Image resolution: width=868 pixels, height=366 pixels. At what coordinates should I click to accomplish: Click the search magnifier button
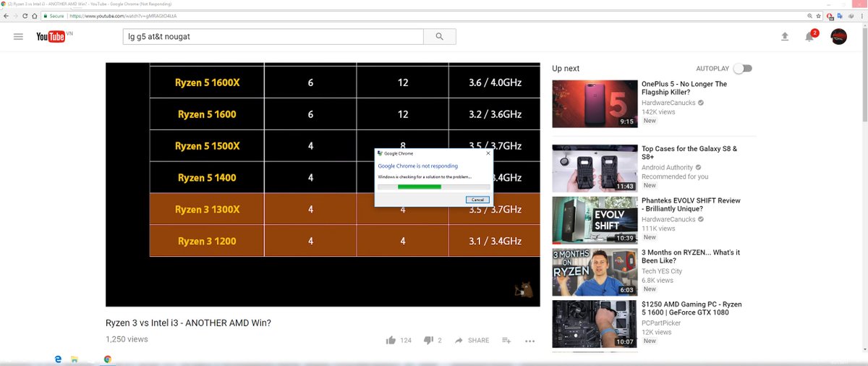click(x=438, y=36)
